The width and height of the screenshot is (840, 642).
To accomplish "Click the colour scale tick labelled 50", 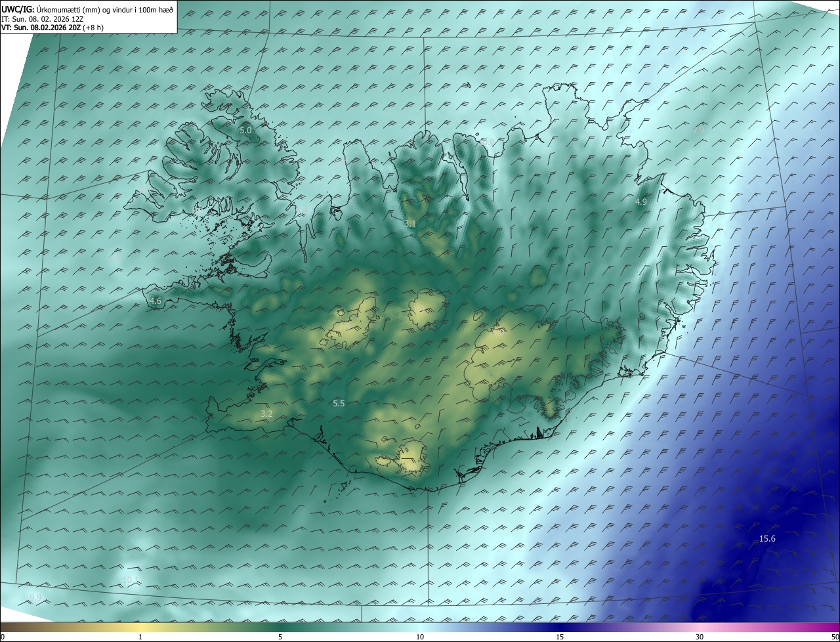I will (835, 637).
